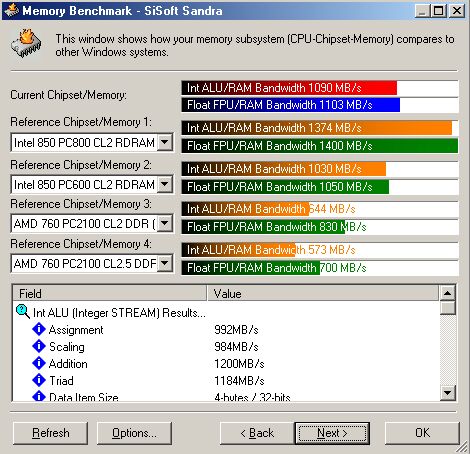The width and height of the screenshot is (470, 454).
Task: Click the Sandra app icon in title bar
Action: 11,10
